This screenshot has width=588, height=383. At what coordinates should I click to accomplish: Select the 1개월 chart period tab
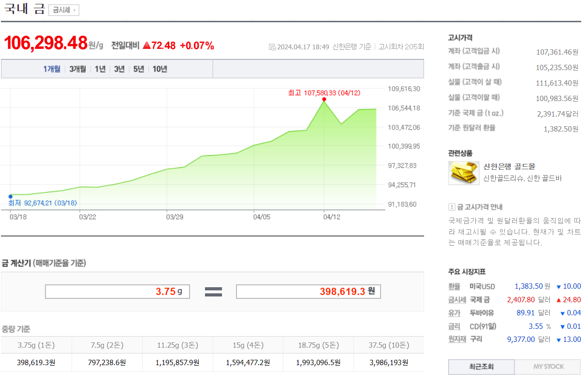[x=52, y=69]
